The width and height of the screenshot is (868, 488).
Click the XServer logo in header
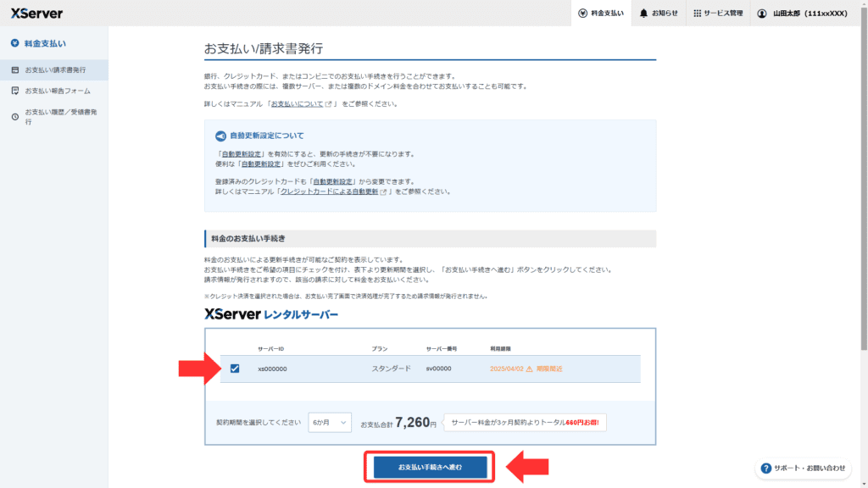click(x=36, y=14)
